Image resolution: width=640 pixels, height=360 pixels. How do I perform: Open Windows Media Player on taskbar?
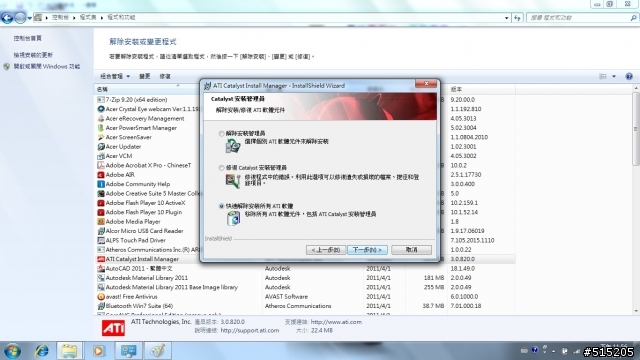click(x=98, y=351)
